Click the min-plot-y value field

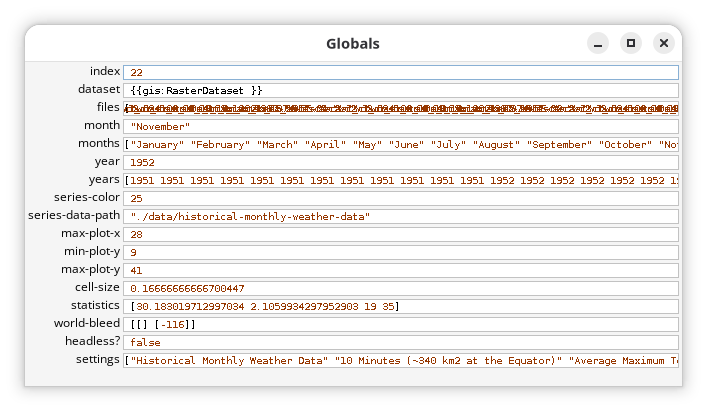[400, 252]
